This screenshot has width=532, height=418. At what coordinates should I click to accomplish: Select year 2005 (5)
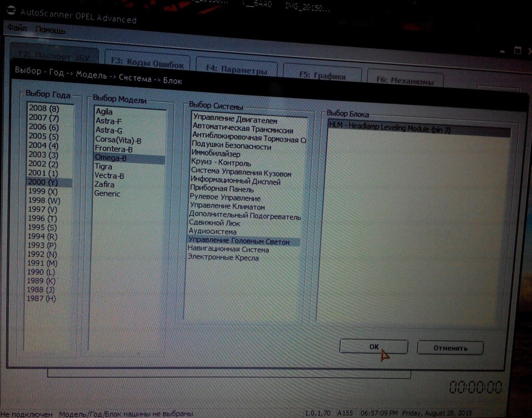pos(44,136)
